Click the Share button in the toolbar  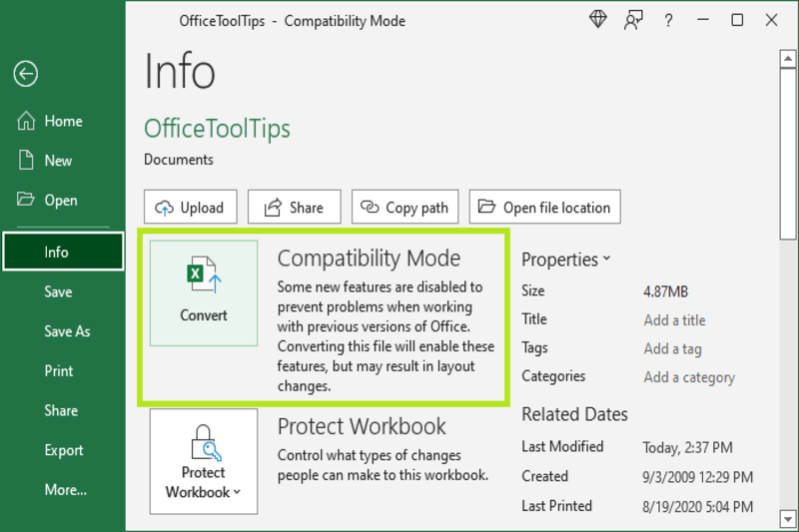click(294, 208)
